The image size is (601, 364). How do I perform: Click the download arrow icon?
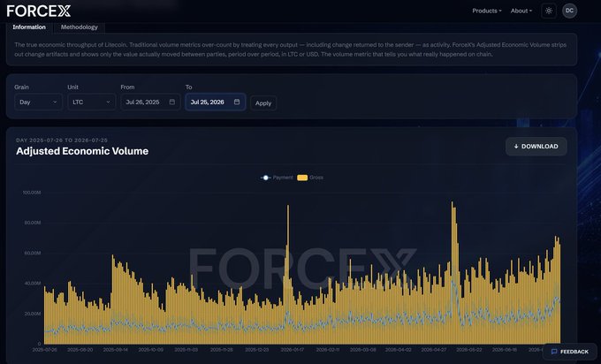pos(516,147)
